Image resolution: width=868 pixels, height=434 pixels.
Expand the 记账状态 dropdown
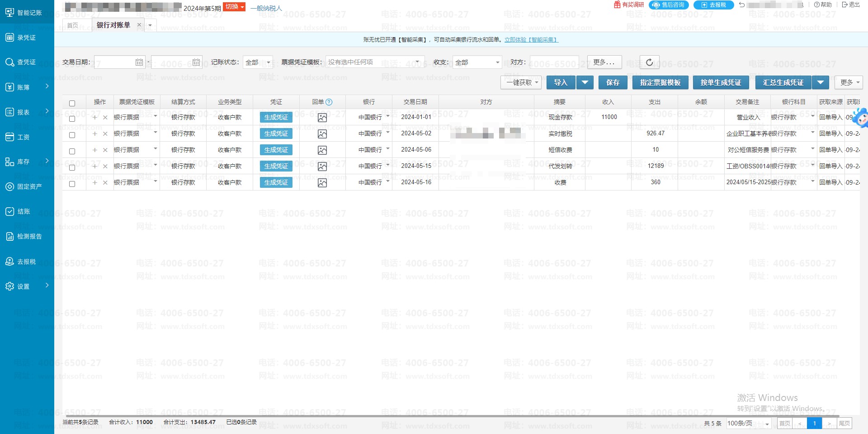[x=258, y=62]
